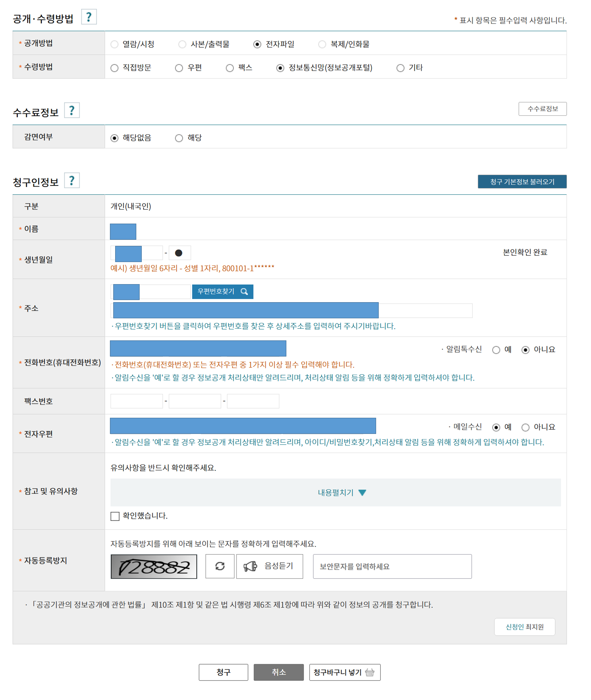
Task: Check the 확인했습니다 checkbox
Action: point(115,516)
